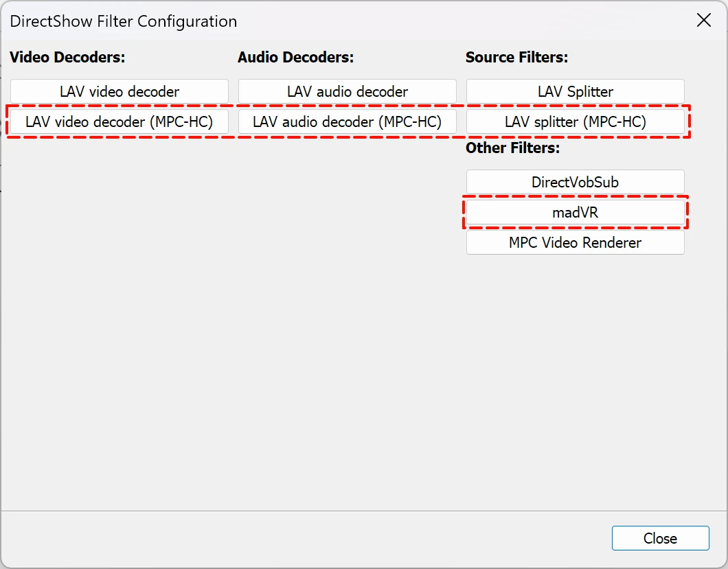The height and width of the screenshot is (569, 728).
Task: Launch the madVR configuration
Action: (x=576, y=213)
